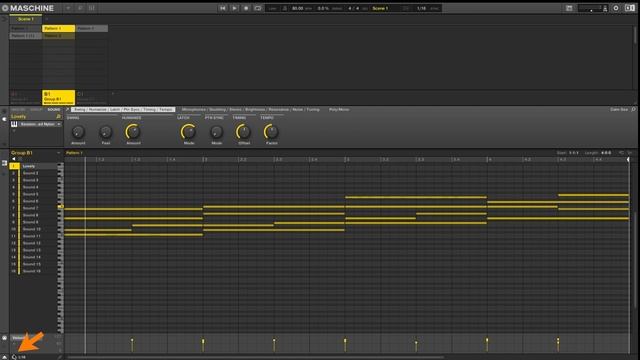Click the Pattern 1 label above the piano roll
This screenshot has width=640, height=360.
click(x=74, y=153)
